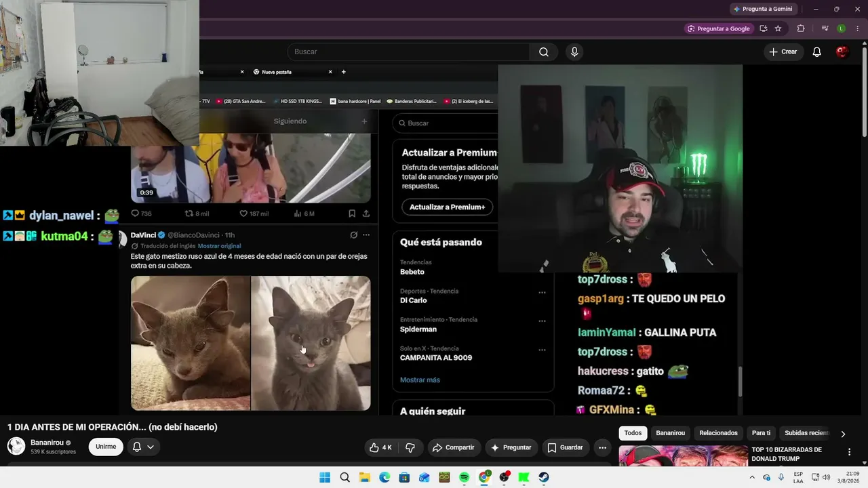Screen dimensions: 868x488
Task: Open ellipsis menu on DaVinci tweet
Action: [366, 235]
